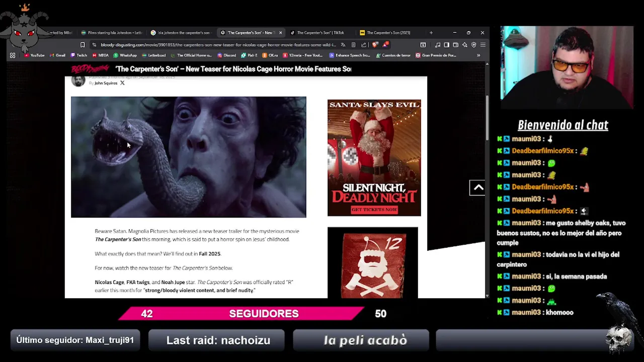
Task: Close the active 'The Carpenter's Son' tab
Action: coord(280,33)
